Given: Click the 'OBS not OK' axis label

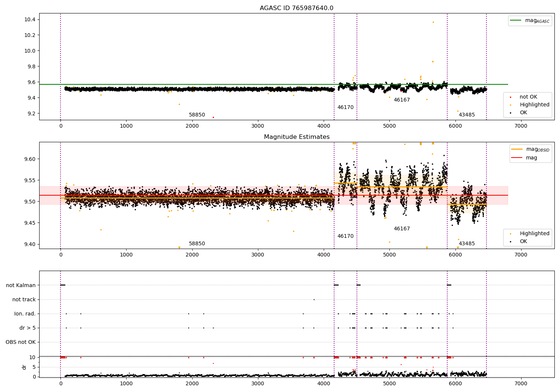Looking at the screenshot, I should pos(21,342).
